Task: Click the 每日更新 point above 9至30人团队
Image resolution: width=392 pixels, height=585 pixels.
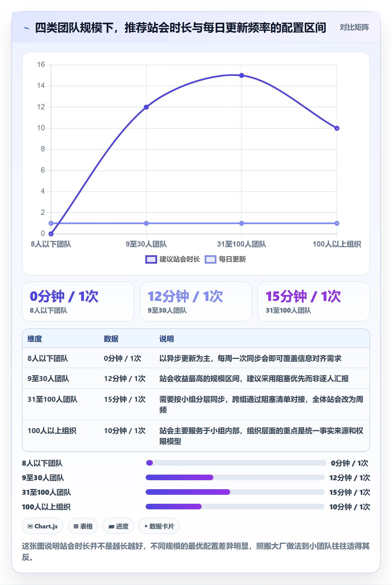Action: point(146,223)
